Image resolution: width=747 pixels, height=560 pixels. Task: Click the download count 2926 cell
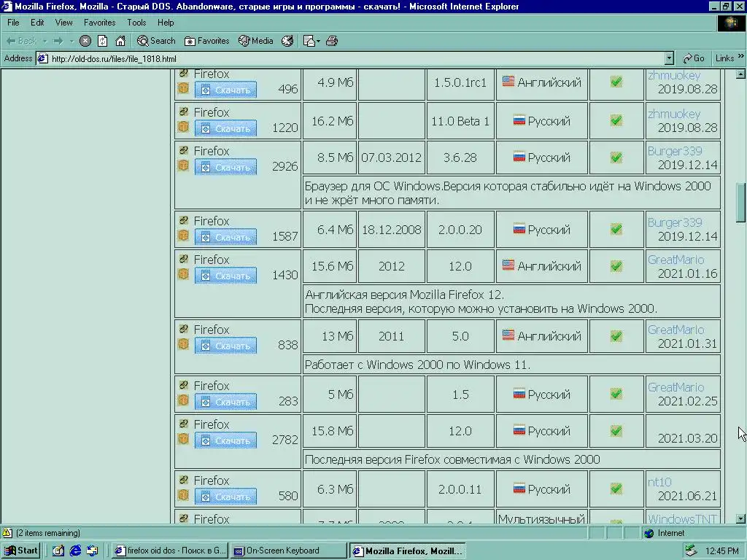click(285, 166)
